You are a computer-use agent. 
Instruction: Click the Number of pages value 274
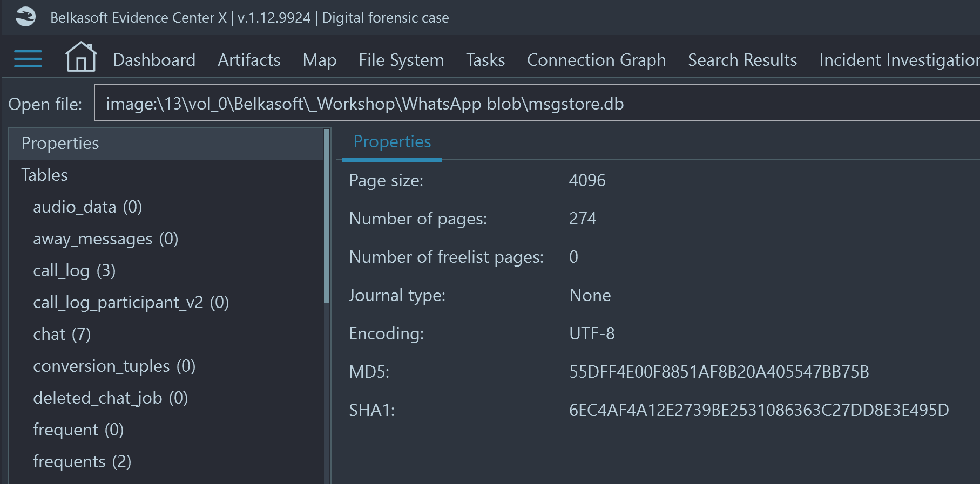click(583, 219)
